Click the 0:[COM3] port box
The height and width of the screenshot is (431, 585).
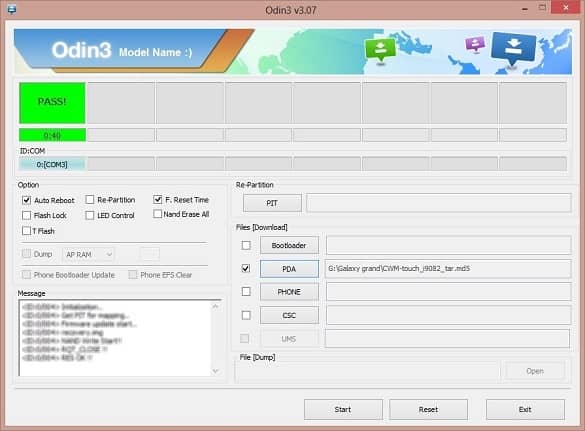(x=52, y=164)
